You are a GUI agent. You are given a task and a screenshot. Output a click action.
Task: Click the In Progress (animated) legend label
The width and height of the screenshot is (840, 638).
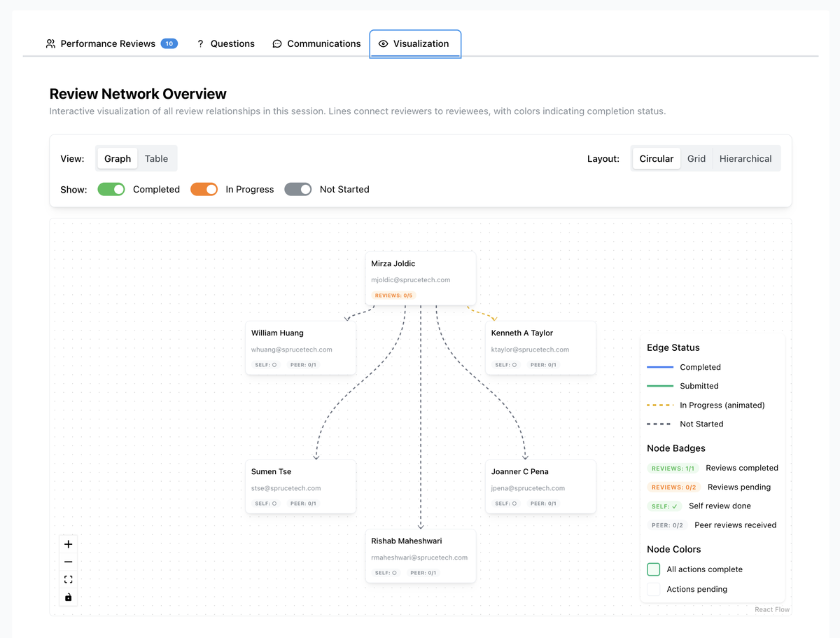(x=722, y=405)
